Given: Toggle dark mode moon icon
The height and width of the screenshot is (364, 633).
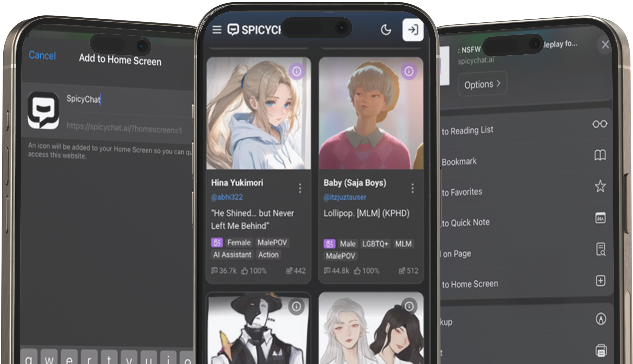Looking at the screenshot, I should point(385,30).
